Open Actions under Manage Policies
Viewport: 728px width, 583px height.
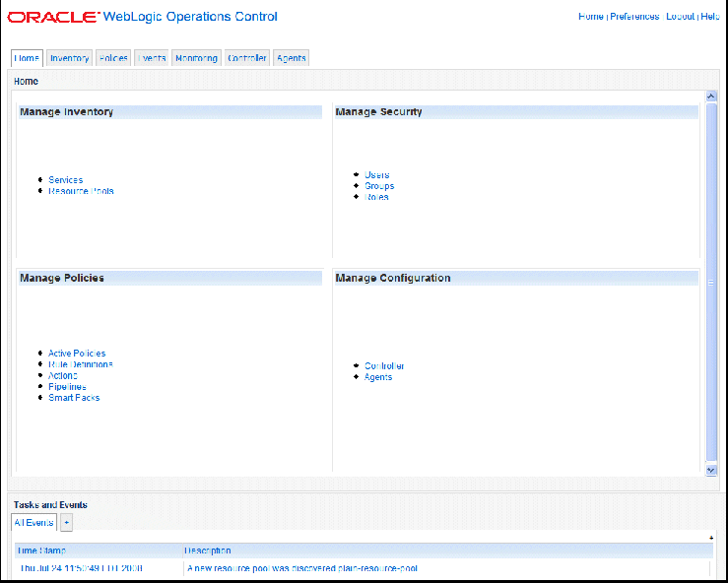[63, 375]
